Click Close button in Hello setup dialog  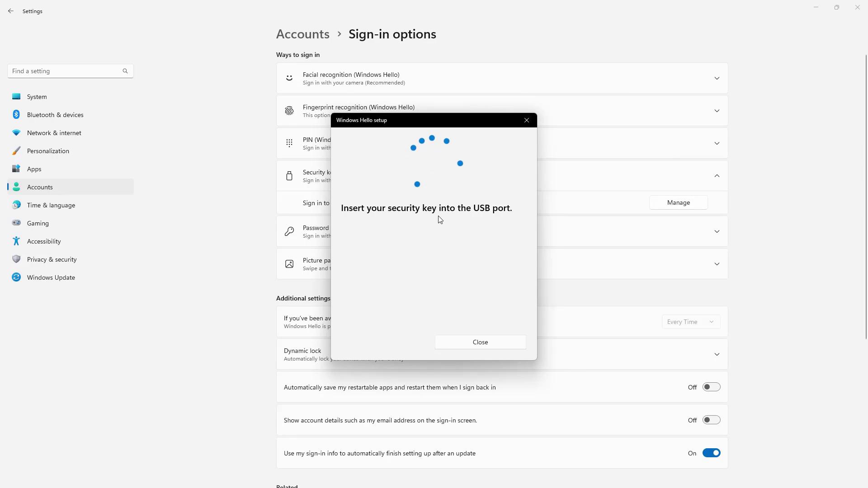(480, 342)
